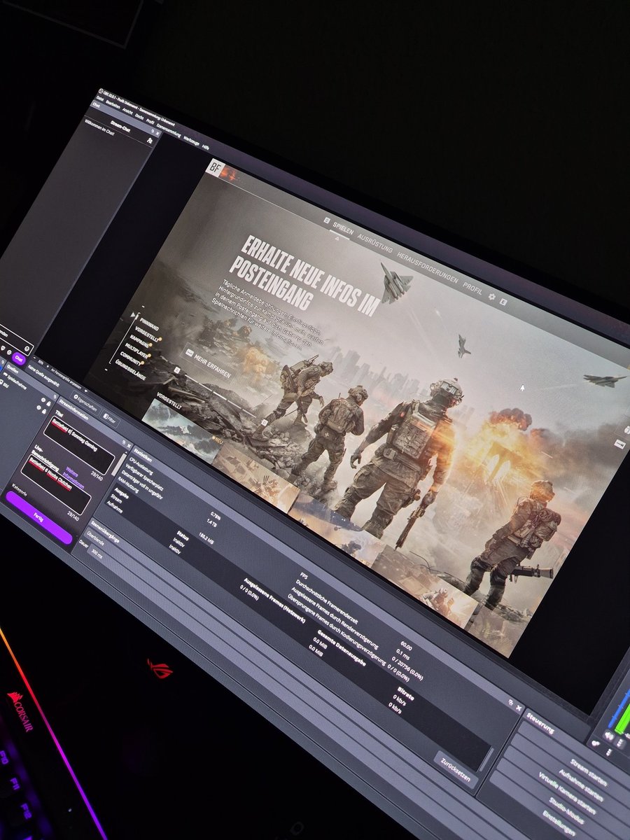
Task: Edit the Live-Benachrichtigung input field
Action: 57,484
